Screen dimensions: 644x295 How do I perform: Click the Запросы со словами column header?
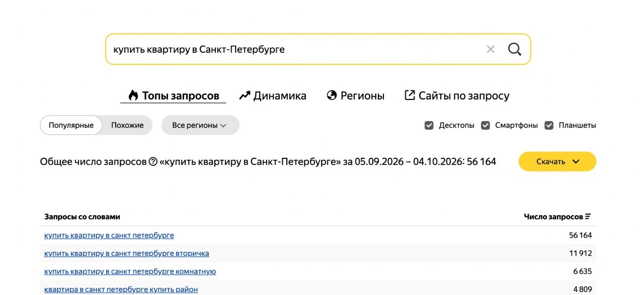[83, 217]
